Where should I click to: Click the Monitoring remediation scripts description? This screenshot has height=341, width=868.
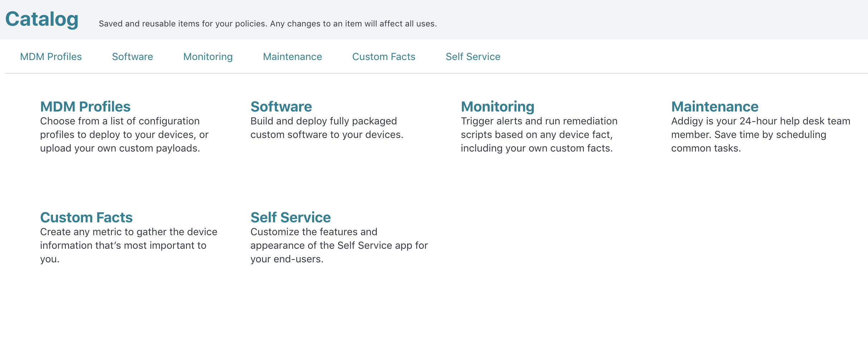coord(539,134)
